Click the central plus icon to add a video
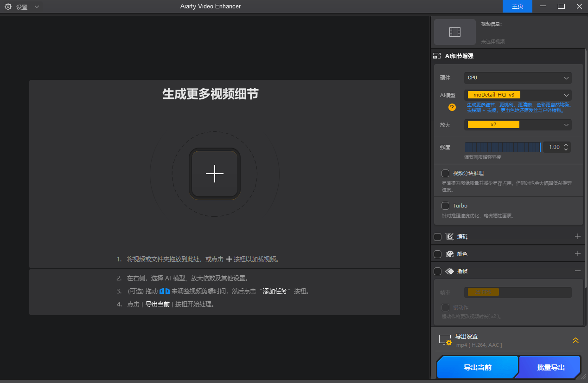 tap(214, 174)
